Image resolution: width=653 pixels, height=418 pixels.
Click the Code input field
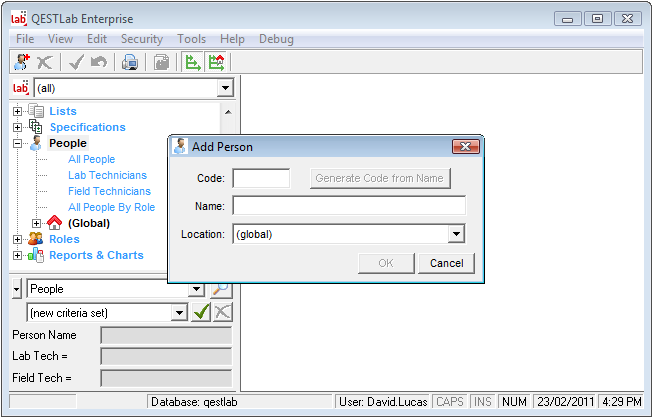tap(261, 178)
